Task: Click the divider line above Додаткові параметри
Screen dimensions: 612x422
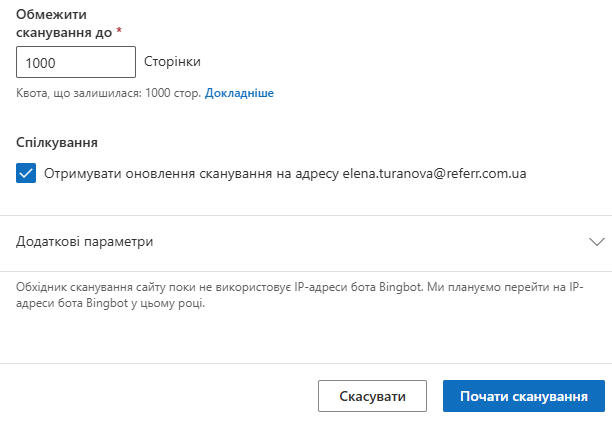Action: (x=306, y=215)
